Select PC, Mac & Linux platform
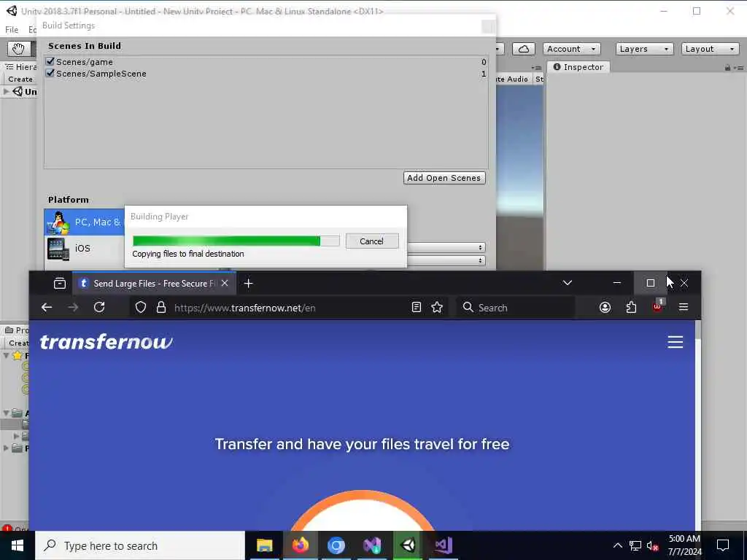 (x=85, y=222)
